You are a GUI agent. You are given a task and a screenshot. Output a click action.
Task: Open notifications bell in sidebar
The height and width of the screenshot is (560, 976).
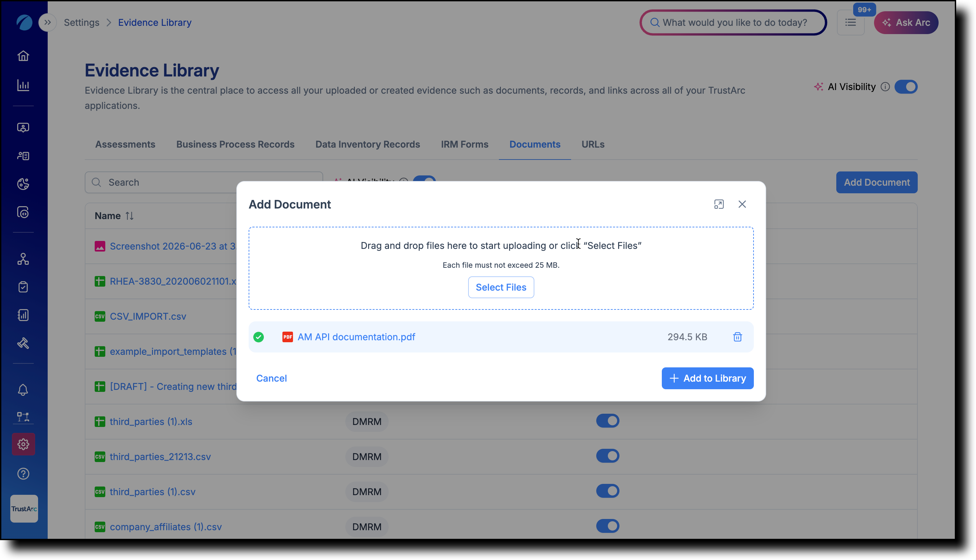pyautogui.click(x=23, y=390)
